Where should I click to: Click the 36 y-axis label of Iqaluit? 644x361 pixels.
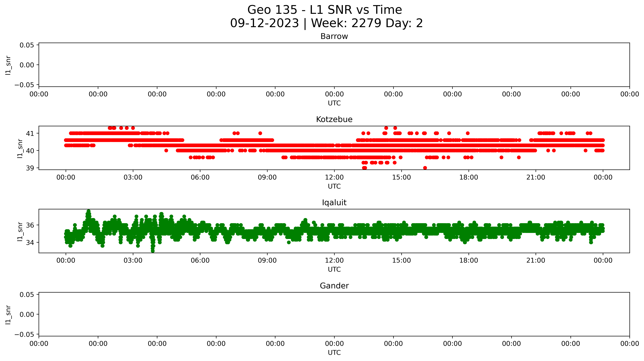30,225
